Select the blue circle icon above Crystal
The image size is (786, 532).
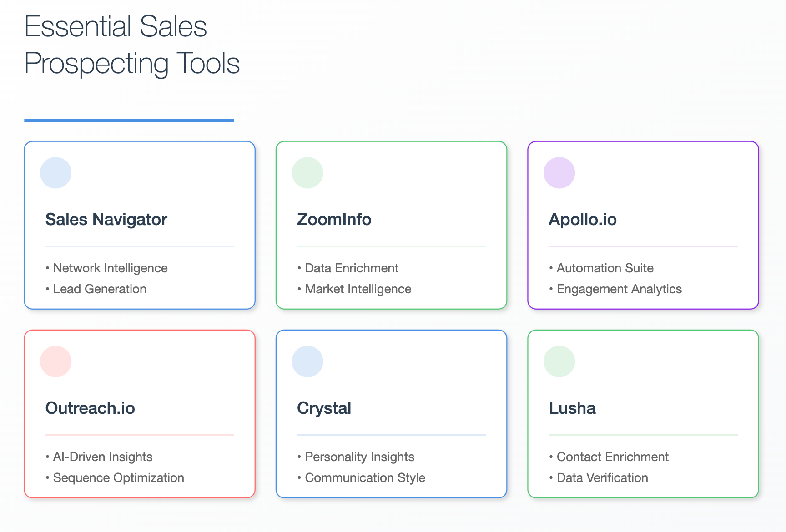pos(307,361)
